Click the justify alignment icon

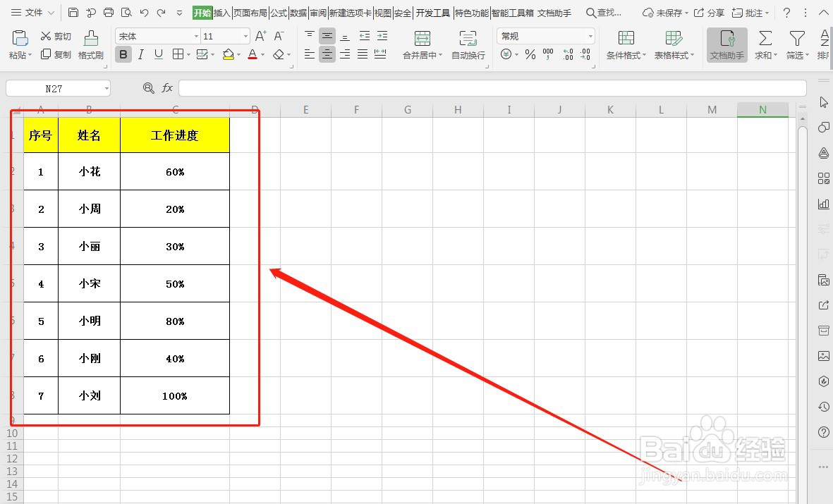click(363, 54)
